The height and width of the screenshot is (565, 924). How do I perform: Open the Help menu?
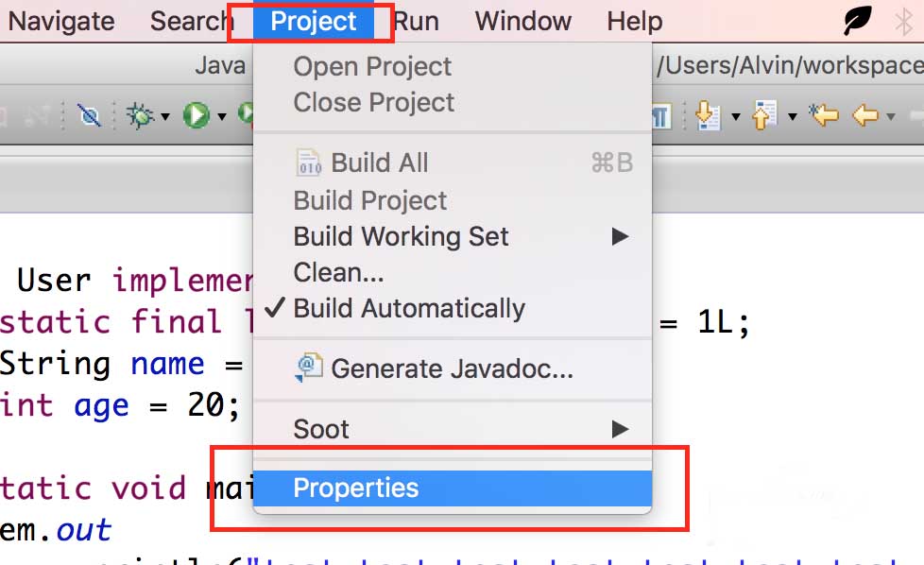(634, 21)
